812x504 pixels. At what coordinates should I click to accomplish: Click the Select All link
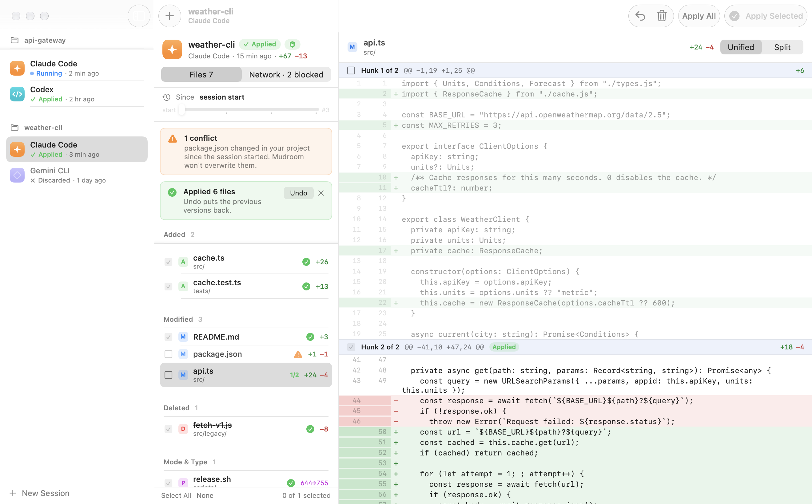click(x=176, y=495)
